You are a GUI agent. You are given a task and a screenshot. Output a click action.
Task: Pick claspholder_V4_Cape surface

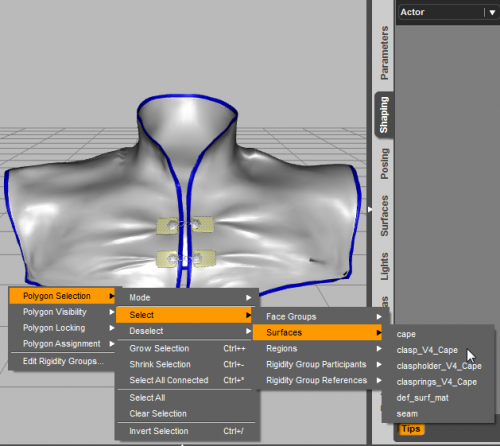[x=438, y=366]
